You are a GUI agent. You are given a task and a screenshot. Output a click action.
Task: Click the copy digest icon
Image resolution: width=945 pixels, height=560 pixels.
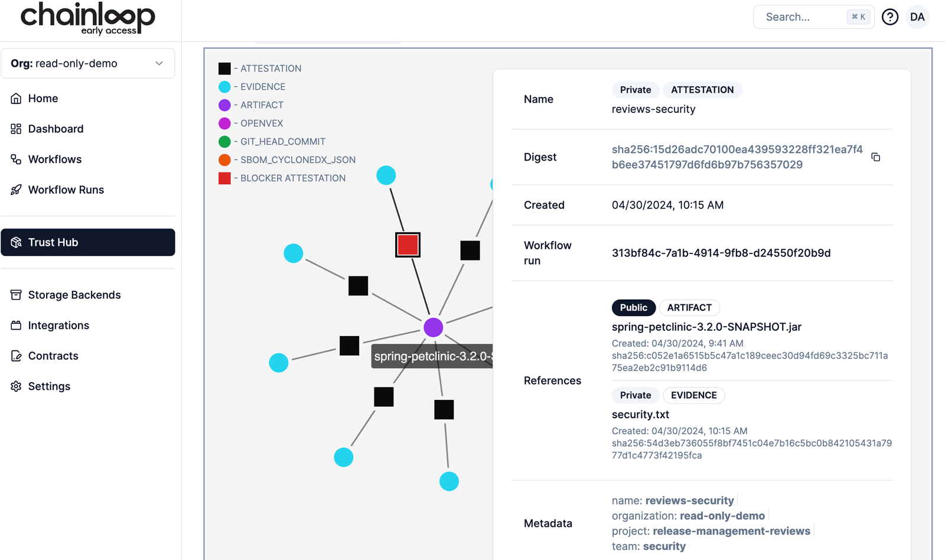pyautogui.click(x=875, y=157)
